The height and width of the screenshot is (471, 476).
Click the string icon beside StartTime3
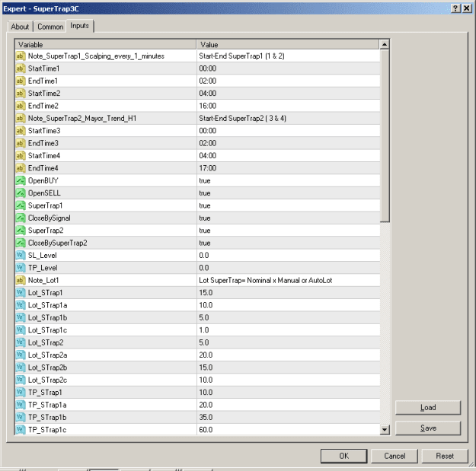(x=21, y=131)
